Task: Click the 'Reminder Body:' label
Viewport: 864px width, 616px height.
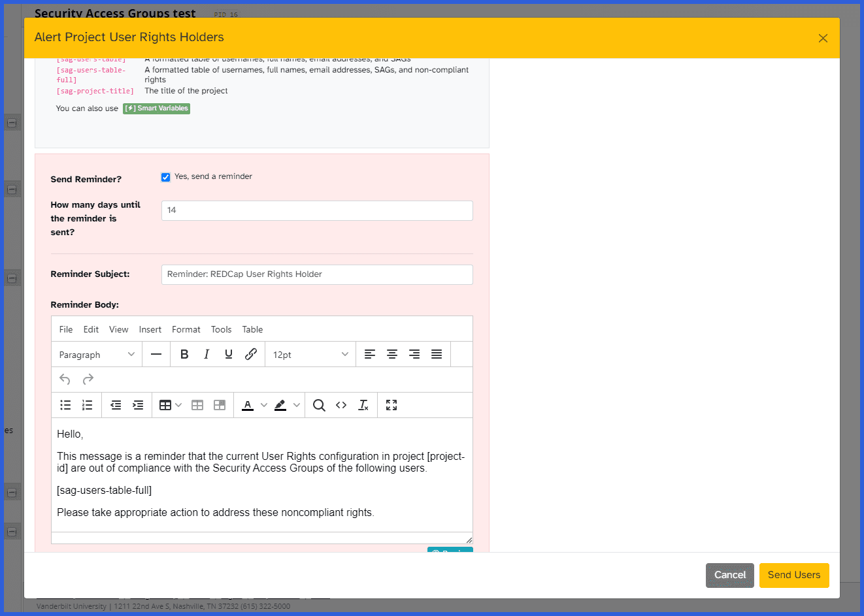Action: pos(85,304)
